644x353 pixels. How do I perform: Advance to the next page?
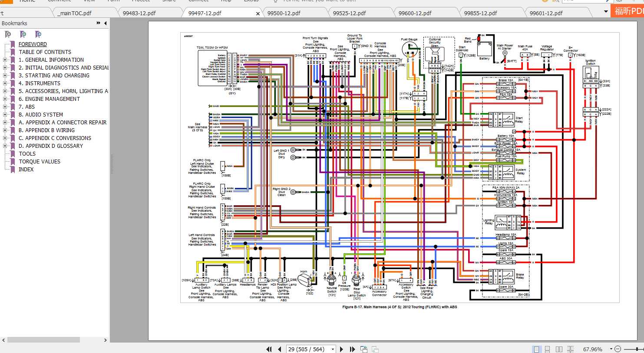[x=342, y=349]
